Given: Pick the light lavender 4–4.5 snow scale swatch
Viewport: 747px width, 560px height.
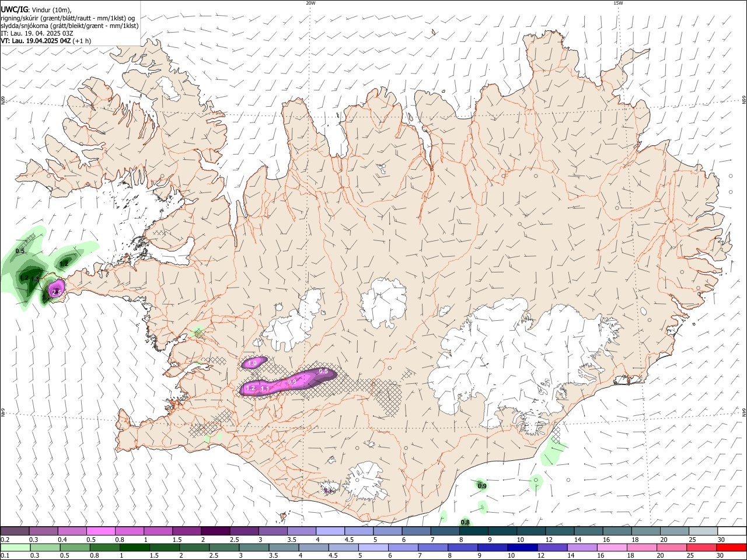Looking at the screenshot, I should pos(330,531).
